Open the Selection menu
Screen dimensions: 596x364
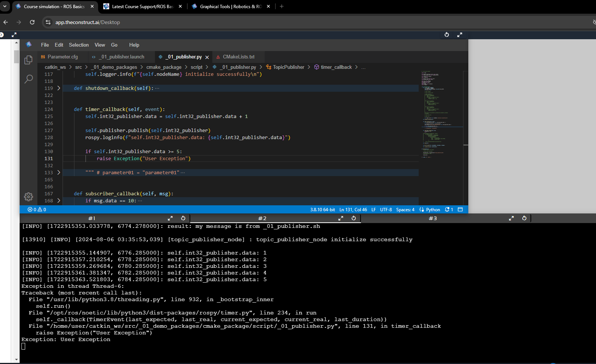tap(79, 45)
